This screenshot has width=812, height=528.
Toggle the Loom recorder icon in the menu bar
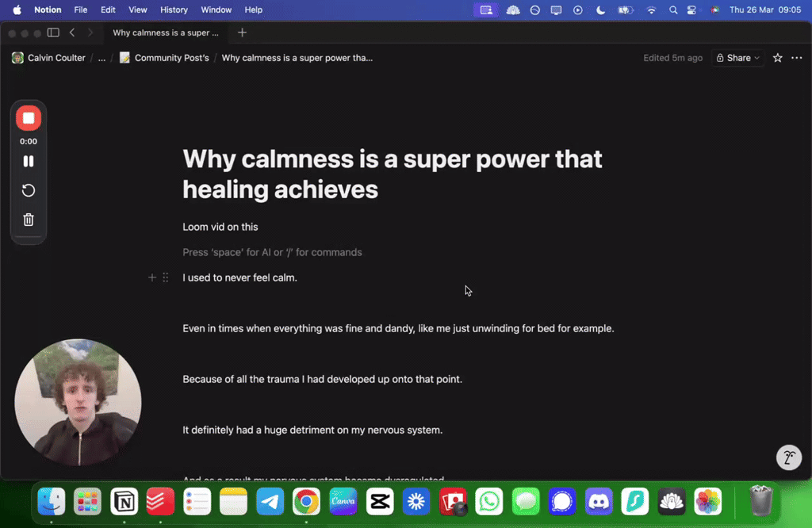tap(485, 10)
